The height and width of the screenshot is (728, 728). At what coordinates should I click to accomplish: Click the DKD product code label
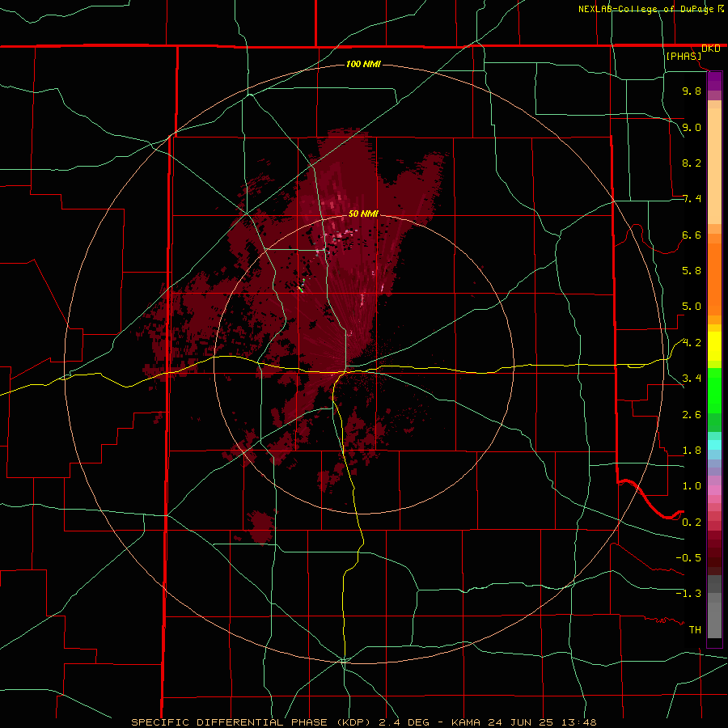click(711, 49)
